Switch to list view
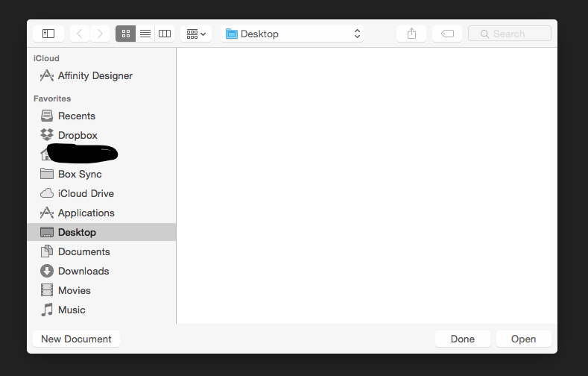The height and width of the screenshot is (376, 588). (x=145, y=34)
